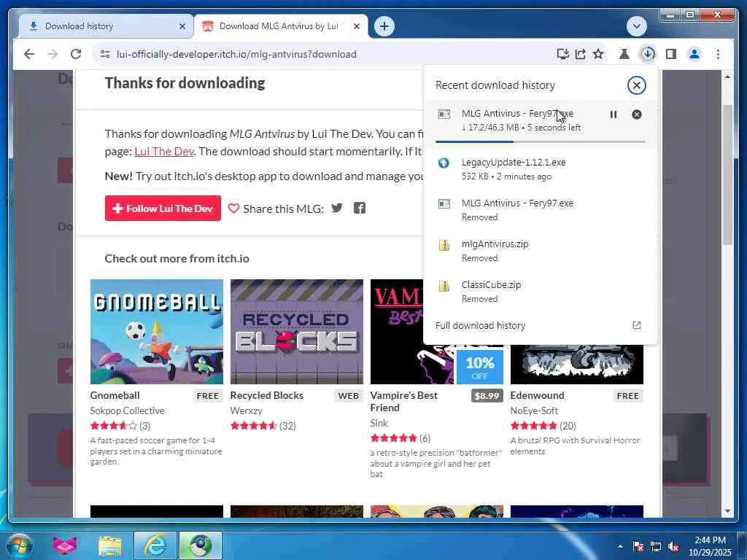Open the Werxzy author link
747x560 pixels.
247,411
